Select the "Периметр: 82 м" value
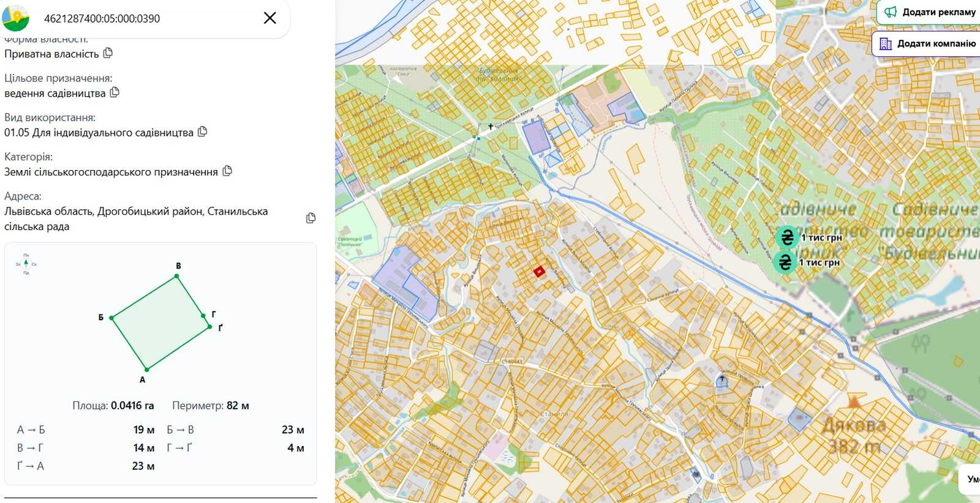This screenshot has height=503, width=980. coord(211,406)
